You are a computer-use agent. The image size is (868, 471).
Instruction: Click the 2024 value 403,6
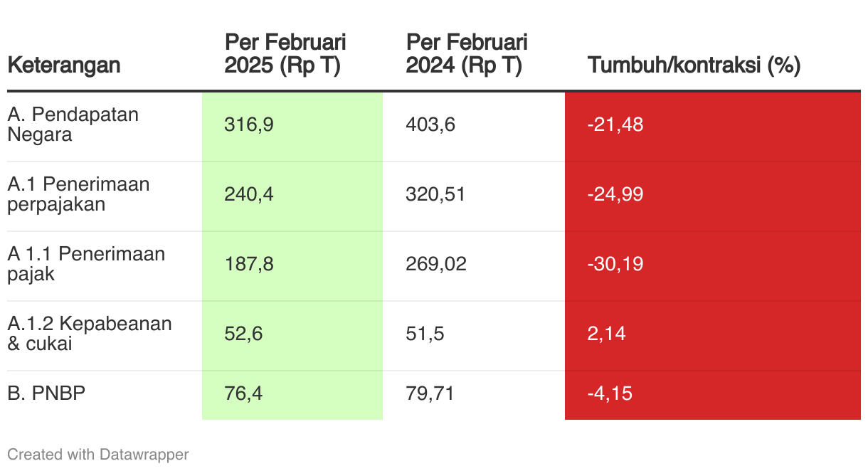click(430, 125)
